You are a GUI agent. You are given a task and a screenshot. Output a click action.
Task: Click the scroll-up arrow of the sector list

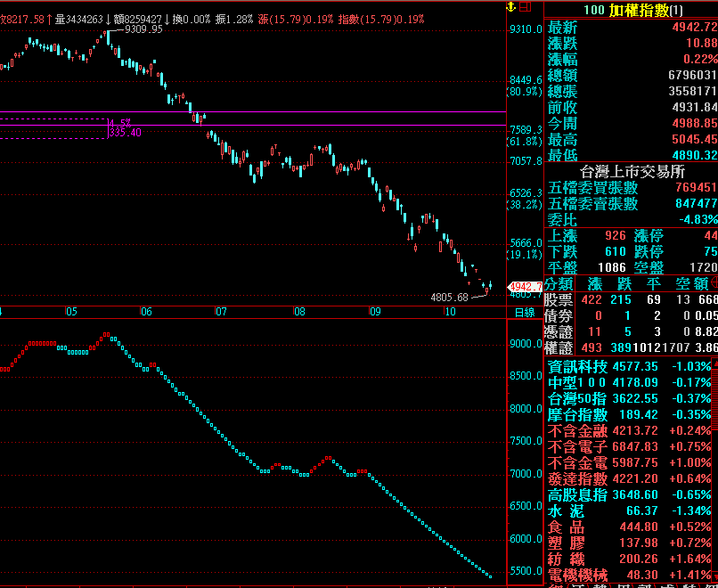click(714, 365)
